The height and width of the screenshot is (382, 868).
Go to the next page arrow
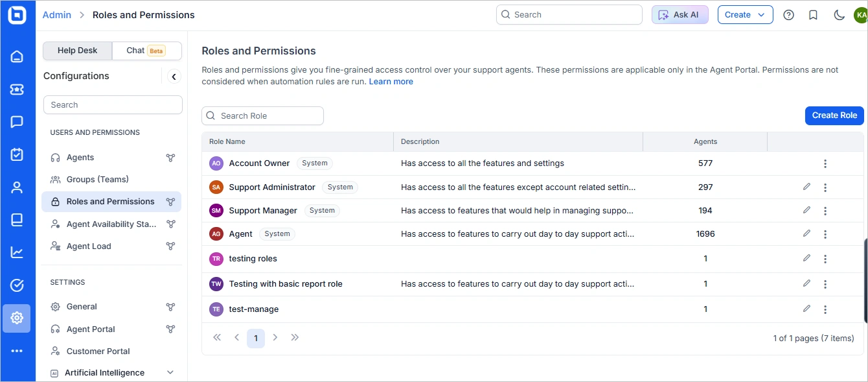click(275, 337)
